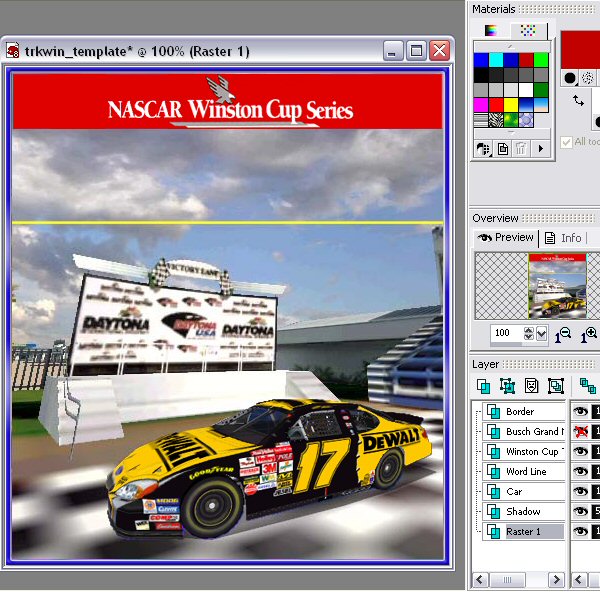
Task: Toggle visibility of the Car layer
Action: click(x=580, y=491)
